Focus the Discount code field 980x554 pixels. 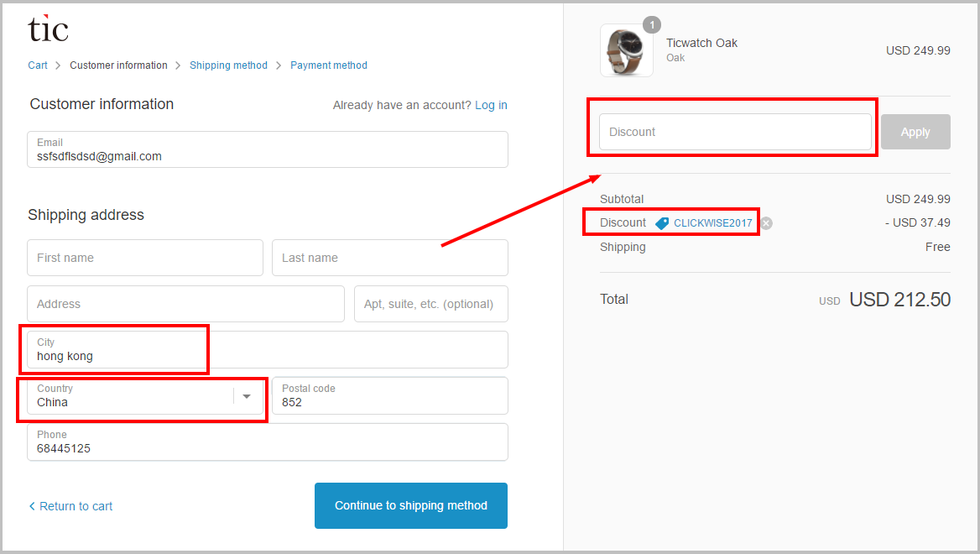[735, 132]
